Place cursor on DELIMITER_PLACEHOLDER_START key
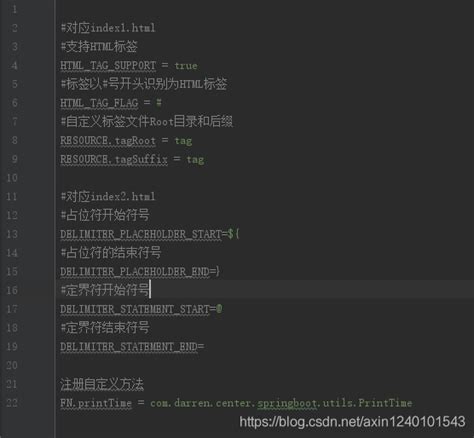The width and height of the screenshot is (474, 438). point(141,234)
